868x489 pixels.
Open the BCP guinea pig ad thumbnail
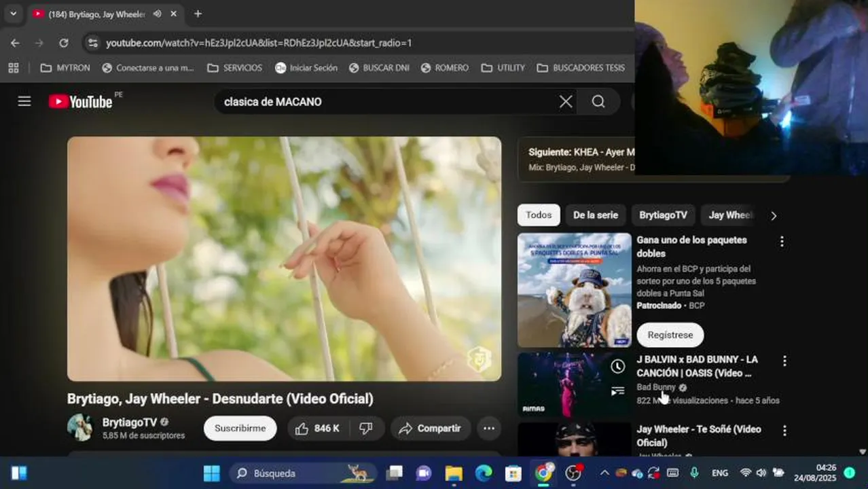coord(575,291)
